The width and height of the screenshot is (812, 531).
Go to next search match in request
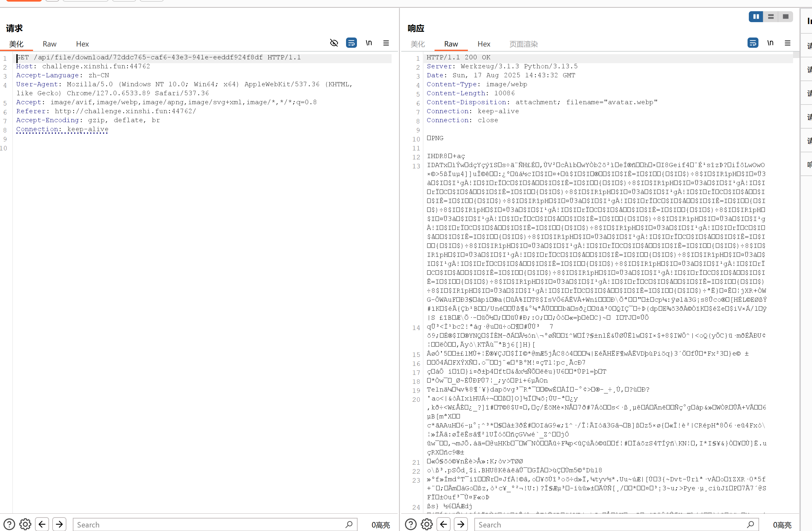point(59,524)
